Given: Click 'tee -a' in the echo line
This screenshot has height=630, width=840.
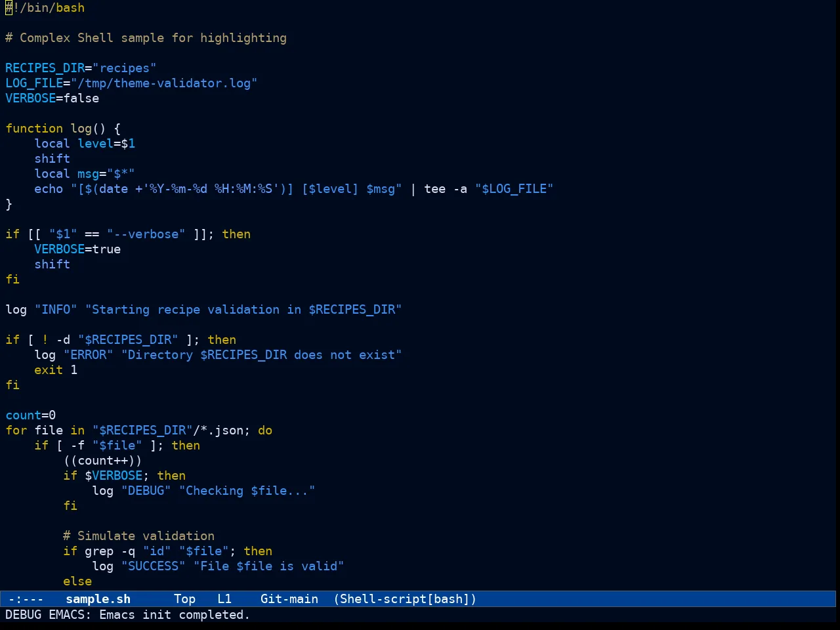Looking at the screenshot, I should pyautogui.click(x=446, y=189).
